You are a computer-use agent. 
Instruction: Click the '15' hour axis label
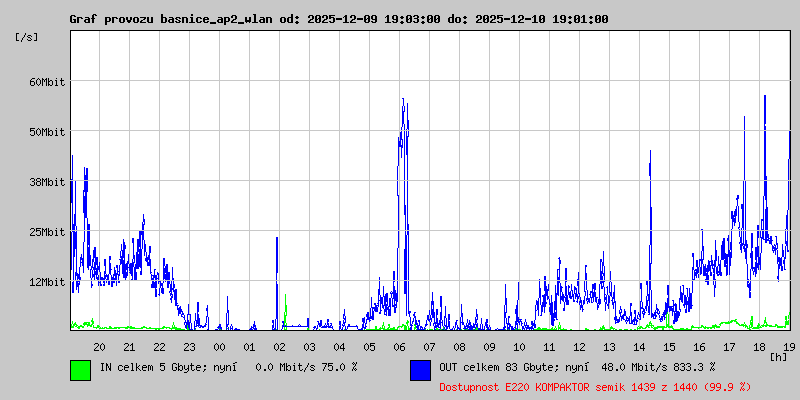[669, 347]
